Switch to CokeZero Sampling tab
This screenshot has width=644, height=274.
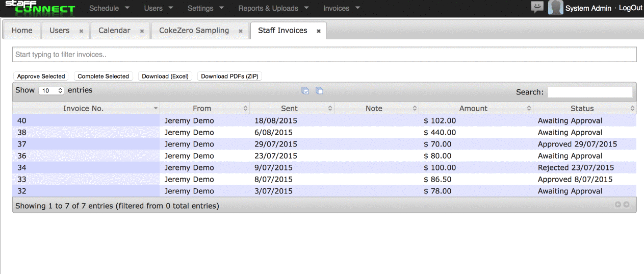point(194,31)
